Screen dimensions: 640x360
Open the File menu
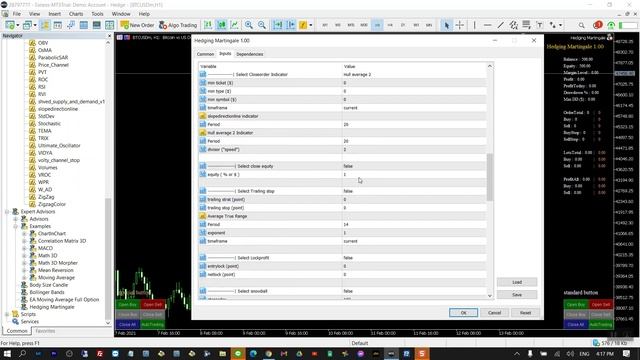[x=17, y=14]
